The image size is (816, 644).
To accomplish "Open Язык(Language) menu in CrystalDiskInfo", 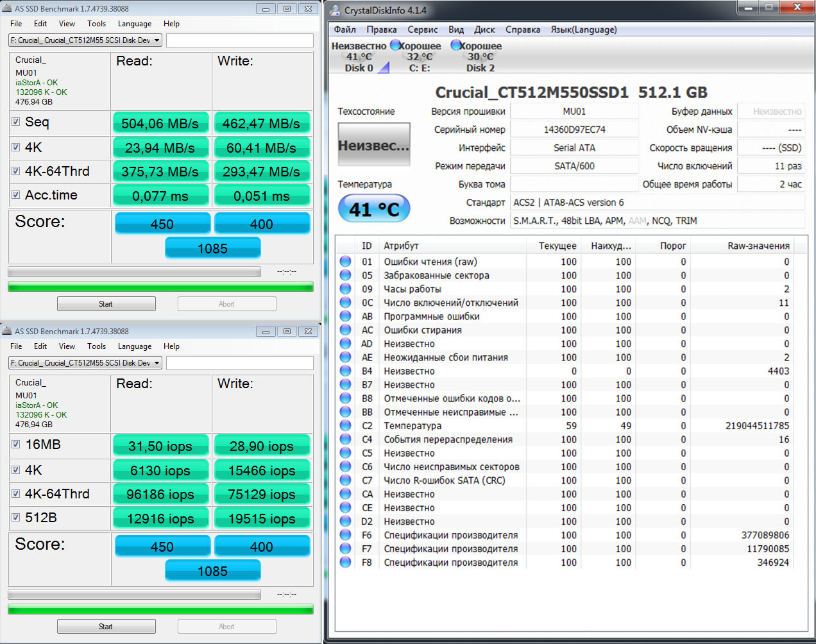I will (x=584, y=30).
